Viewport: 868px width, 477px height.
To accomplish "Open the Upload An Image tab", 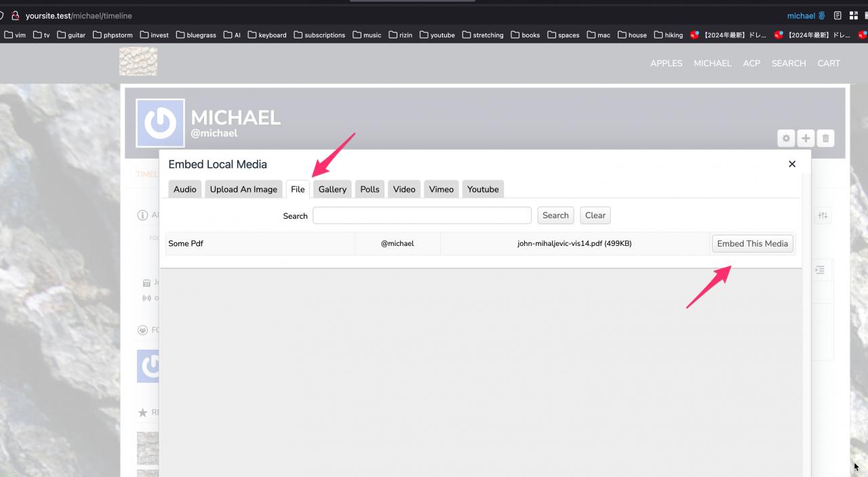I will click(243, 189).
